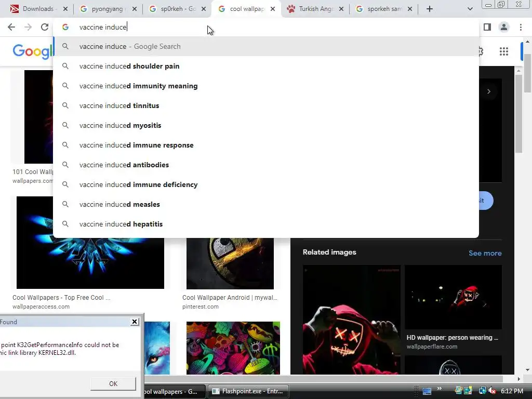Pick 'vaccine induced immune response' suggestion

pos(266,145)
